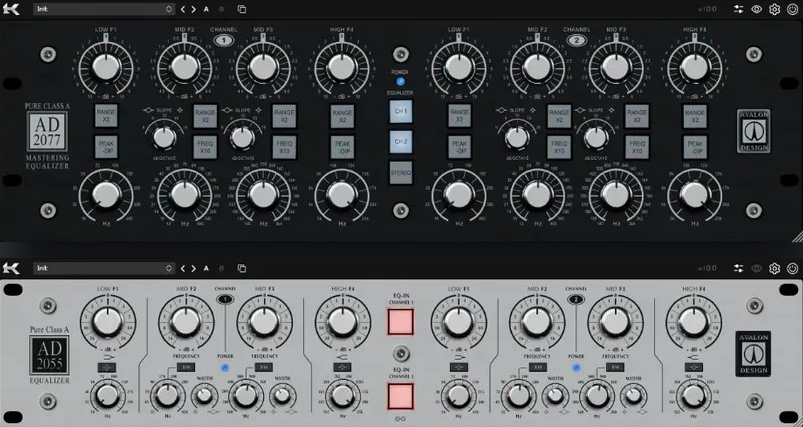Toggle PEAK-DIP under channel 1 HIGH F4
This screenshot has width=803, height=427.
[342, 147]
